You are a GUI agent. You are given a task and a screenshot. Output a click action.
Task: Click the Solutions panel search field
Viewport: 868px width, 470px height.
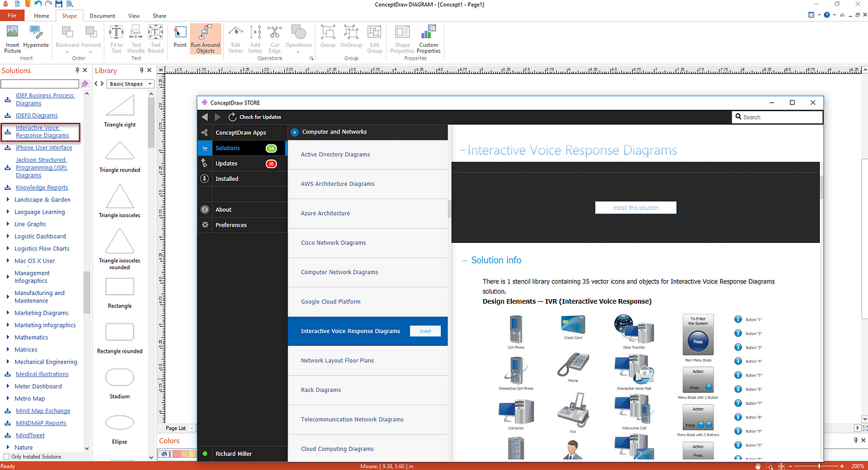pyautogui.click(x=40, y=84)
